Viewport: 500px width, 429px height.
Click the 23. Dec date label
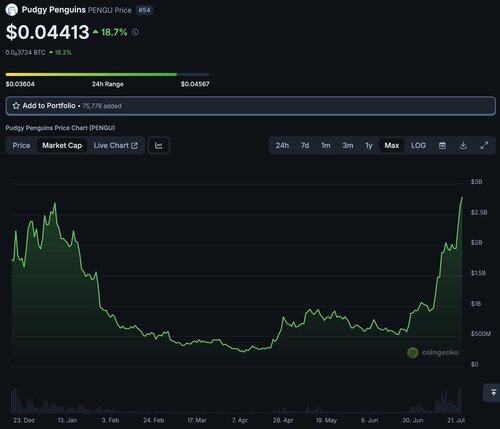tap(24, 420)
